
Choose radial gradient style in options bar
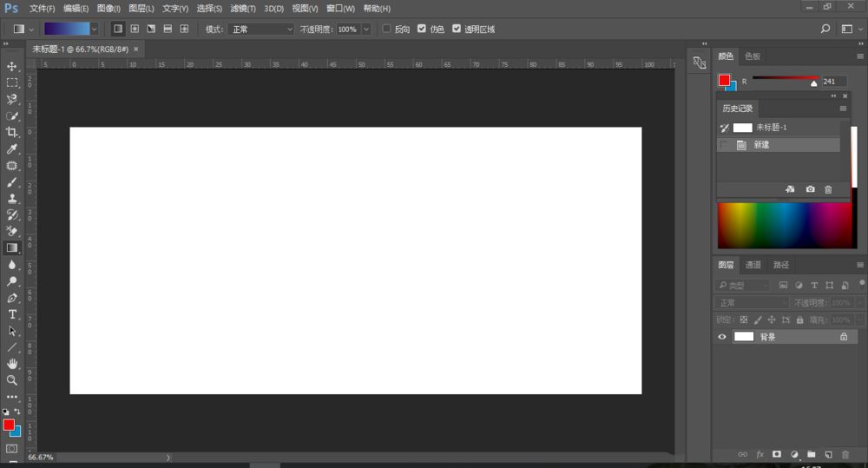click(x=135, y=29)
